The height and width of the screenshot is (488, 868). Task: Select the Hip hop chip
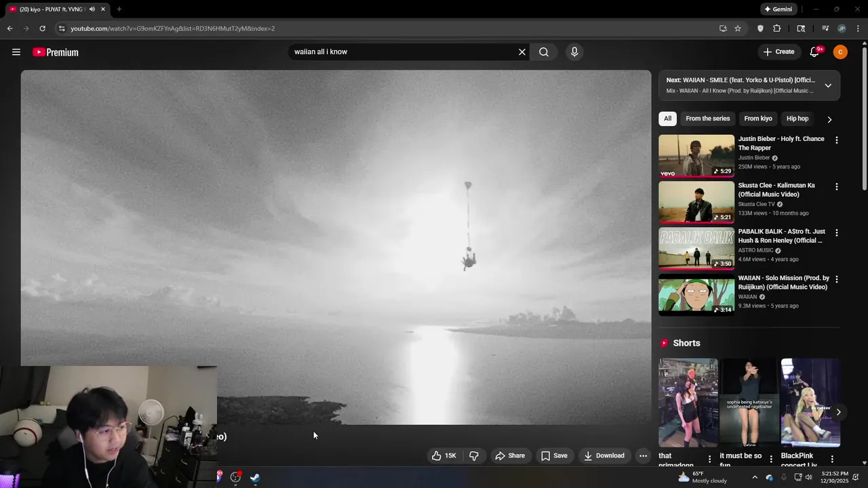pos(797,119)
